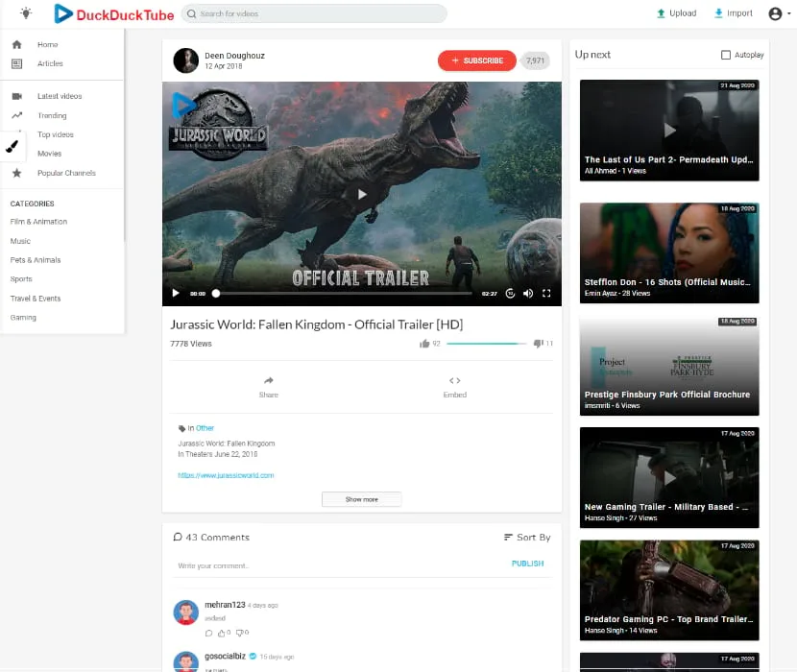Open Predator Gaming PC trailer video
The height and width of the screenshot is (672, 797).
(x=669, y=590)
